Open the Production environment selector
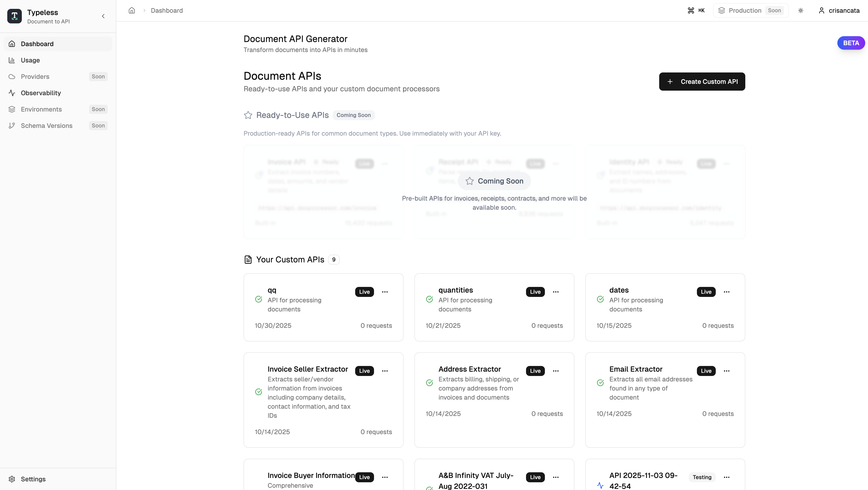The image size is (868, 490). point(751,10)
